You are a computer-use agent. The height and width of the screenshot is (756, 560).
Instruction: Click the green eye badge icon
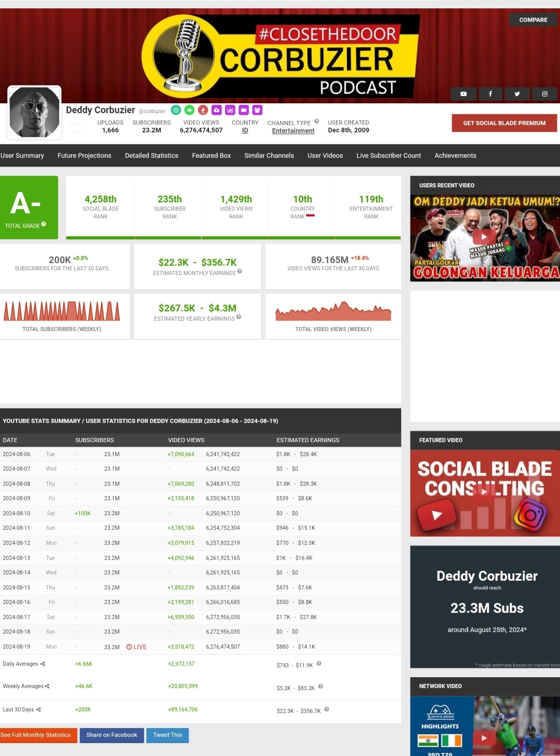189,110
